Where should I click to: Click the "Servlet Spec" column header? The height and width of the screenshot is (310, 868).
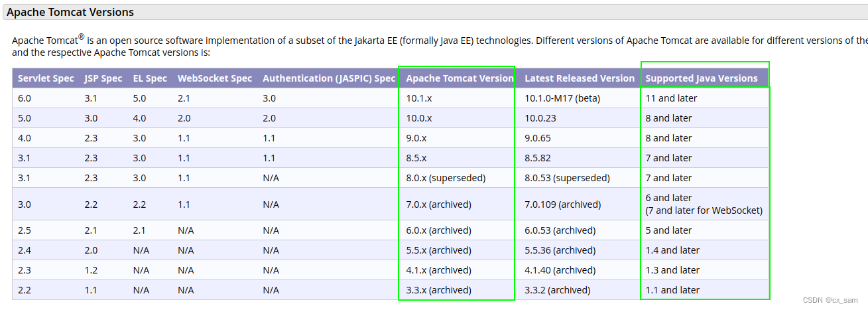coord(46,78)
